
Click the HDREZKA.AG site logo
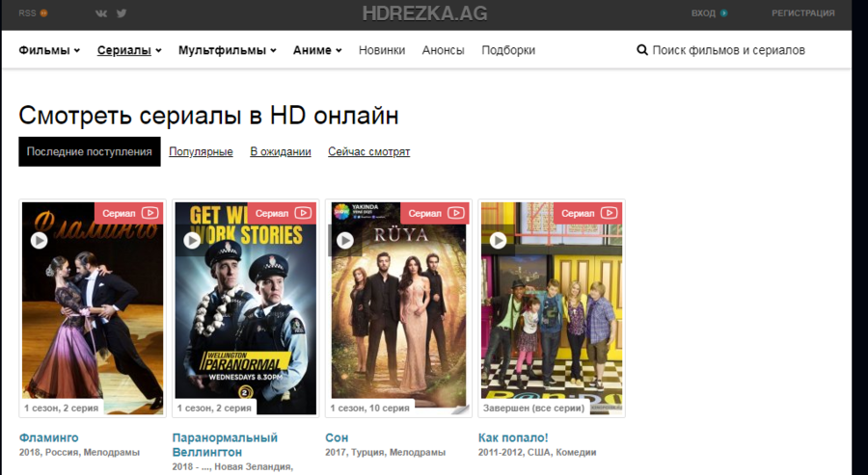click(x=425, y=13)
